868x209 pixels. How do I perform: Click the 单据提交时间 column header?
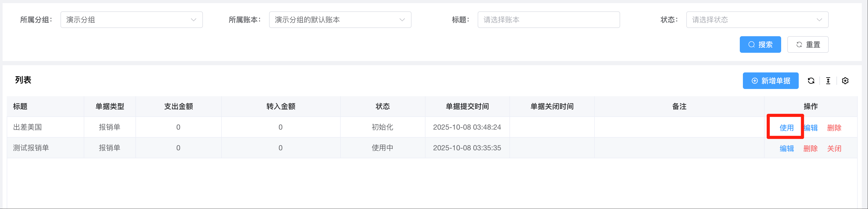pos(467,107)
